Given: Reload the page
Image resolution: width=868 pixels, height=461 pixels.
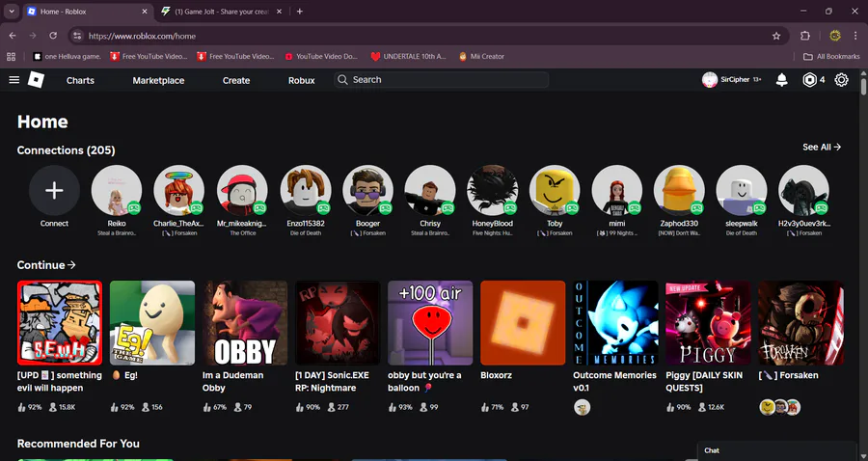Looking at the screenshot, I should (x=53, y=36).
